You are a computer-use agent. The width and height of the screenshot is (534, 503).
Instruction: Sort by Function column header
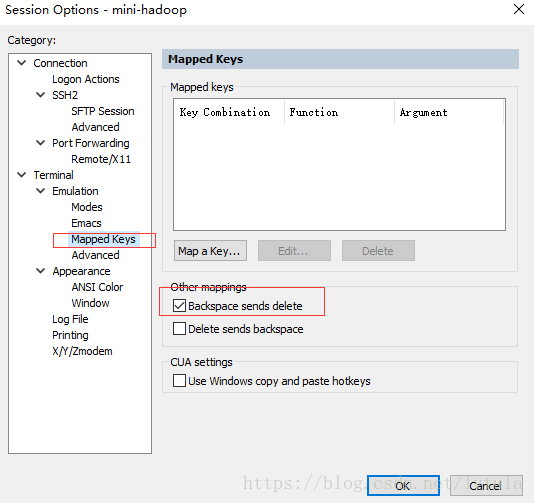[339, 112]
